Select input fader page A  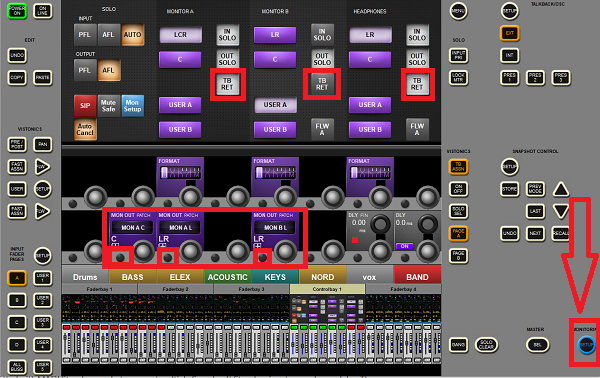pos(17,278)
